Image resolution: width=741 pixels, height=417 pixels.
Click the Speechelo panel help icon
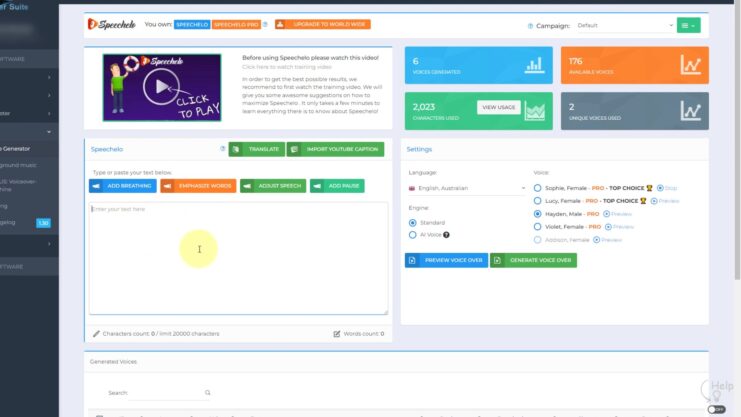(223, 148)
